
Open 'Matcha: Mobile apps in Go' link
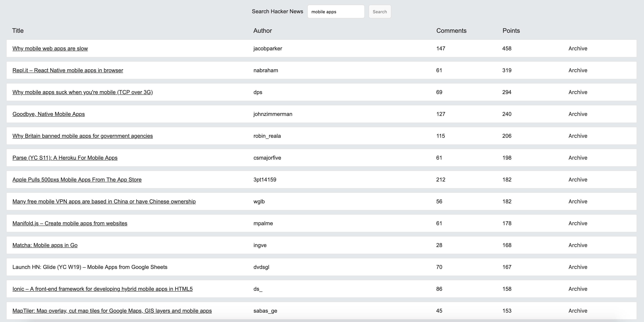coord(45,245)
